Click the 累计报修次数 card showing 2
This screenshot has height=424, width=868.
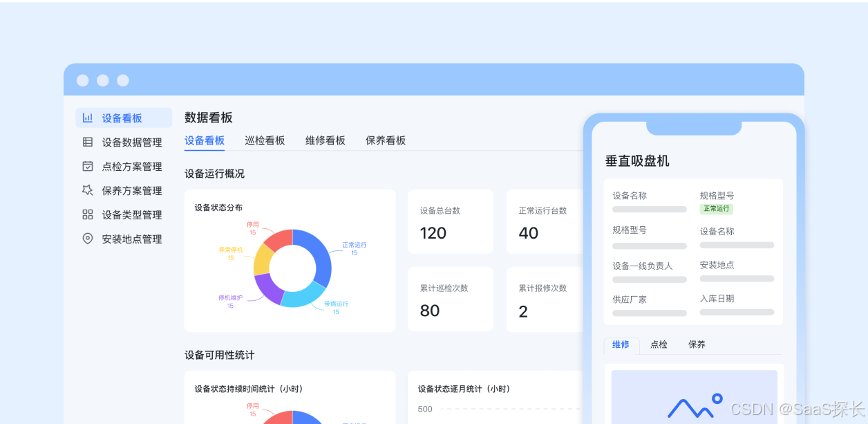tap(546, 299)
